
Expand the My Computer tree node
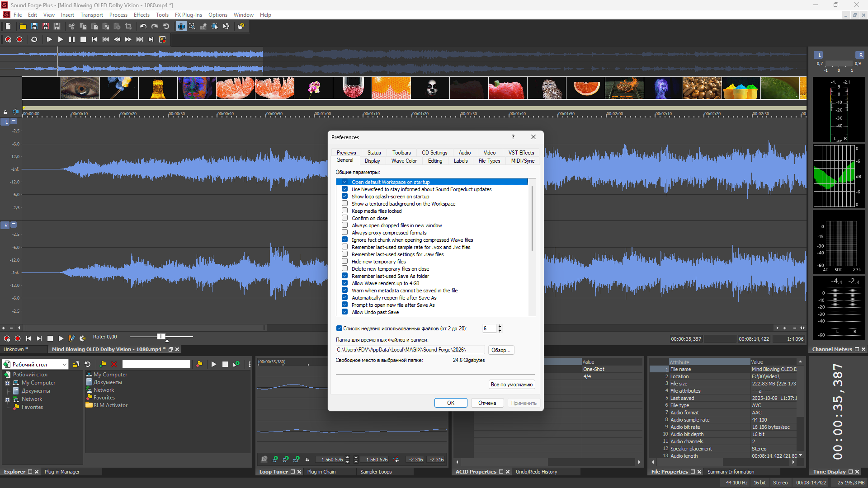pos(7,383)
